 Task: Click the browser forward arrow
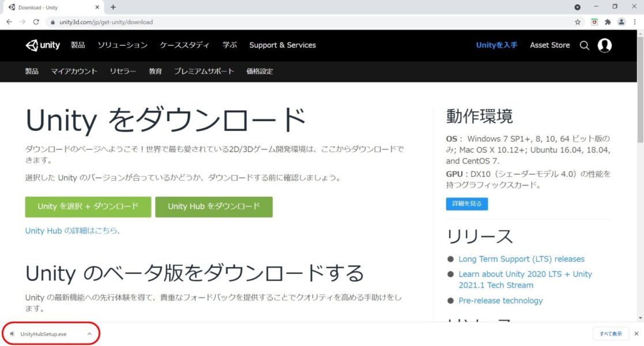tap(22, 22)
